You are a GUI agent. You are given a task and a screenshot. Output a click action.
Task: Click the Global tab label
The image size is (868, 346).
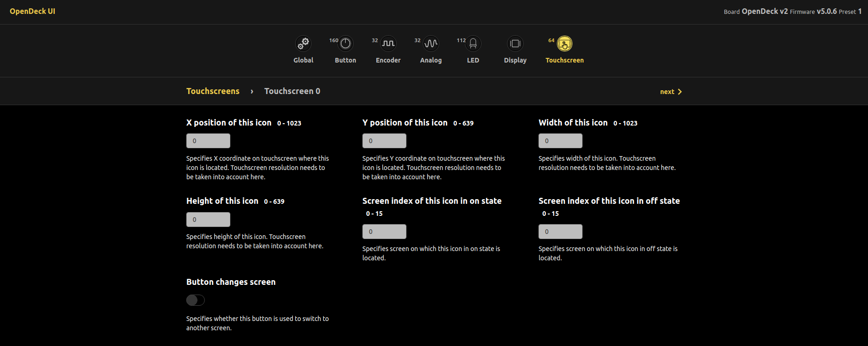[x=304, y=60]
